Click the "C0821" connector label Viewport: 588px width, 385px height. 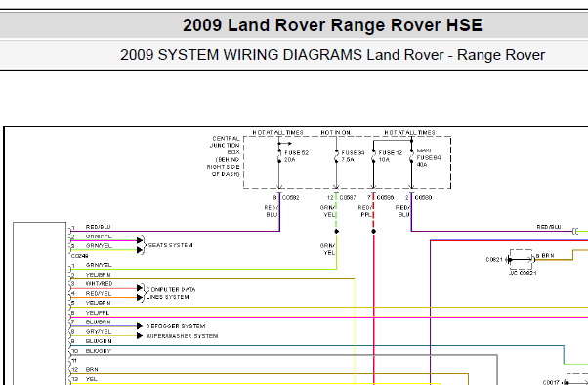(x=494, y=260)
